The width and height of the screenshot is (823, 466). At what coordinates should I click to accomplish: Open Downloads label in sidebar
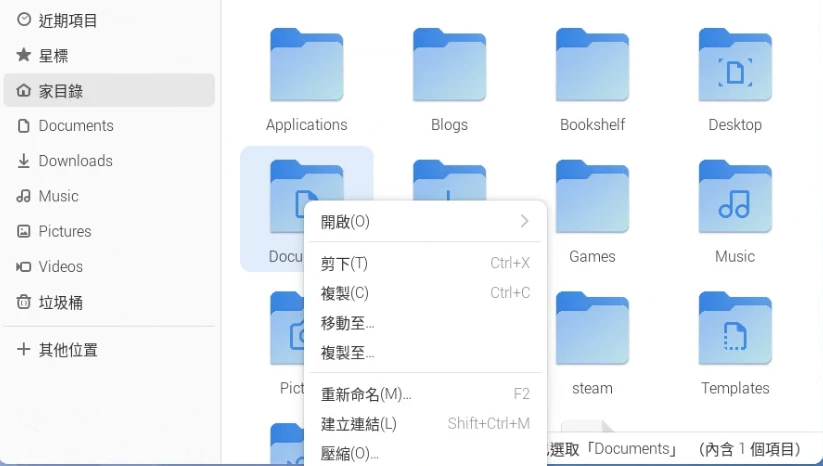coord(76,161)
